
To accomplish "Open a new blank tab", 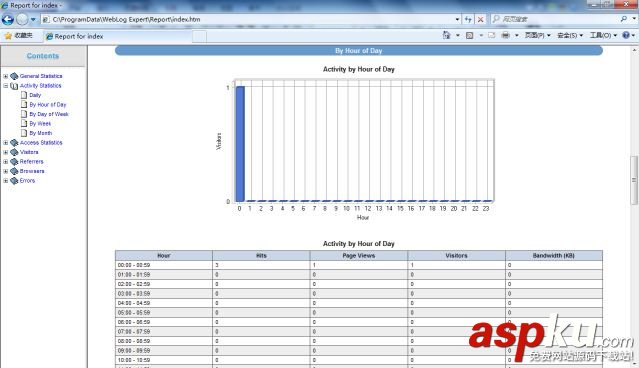I will (199, 37).
